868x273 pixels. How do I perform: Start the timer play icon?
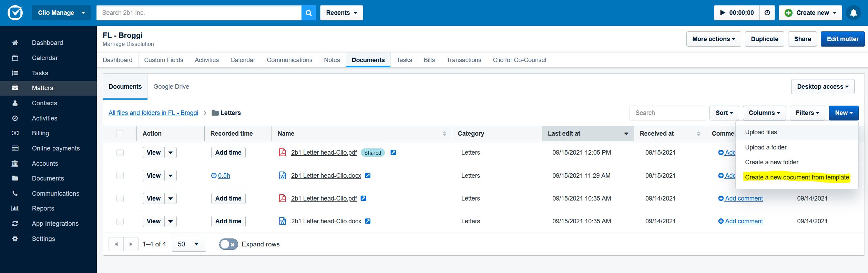coord(723,13)
